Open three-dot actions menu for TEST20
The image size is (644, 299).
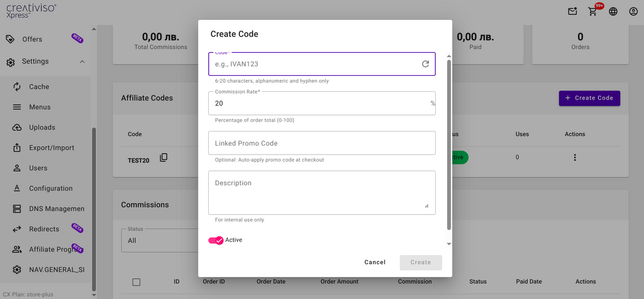575,157
